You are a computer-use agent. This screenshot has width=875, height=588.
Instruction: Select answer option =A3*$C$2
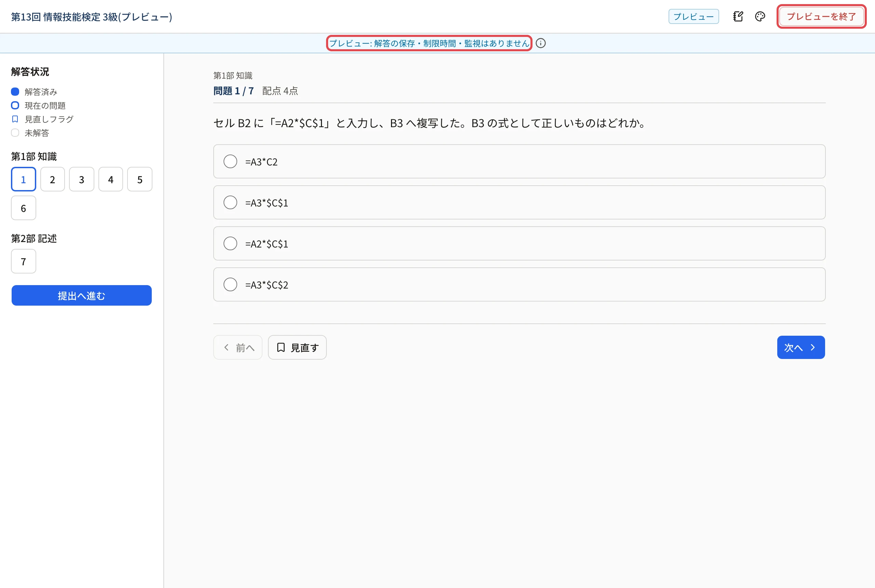[x=519, y=284]
